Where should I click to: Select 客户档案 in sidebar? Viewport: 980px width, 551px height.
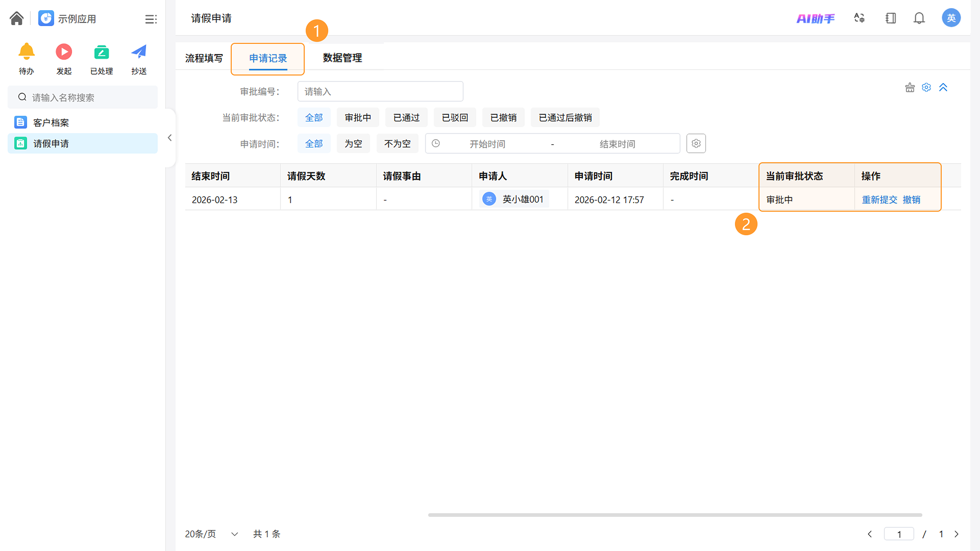pyautogui.click(x=83, y=122)
